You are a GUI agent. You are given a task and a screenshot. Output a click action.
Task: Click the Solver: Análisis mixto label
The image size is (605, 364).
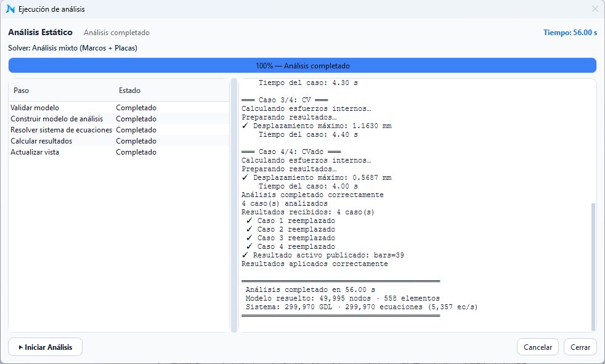click(73, 48)
